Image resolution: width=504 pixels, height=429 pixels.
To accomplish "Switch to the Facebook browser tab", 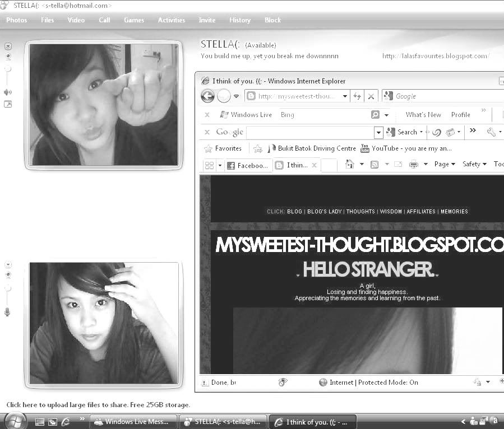I will coord(248,165).
